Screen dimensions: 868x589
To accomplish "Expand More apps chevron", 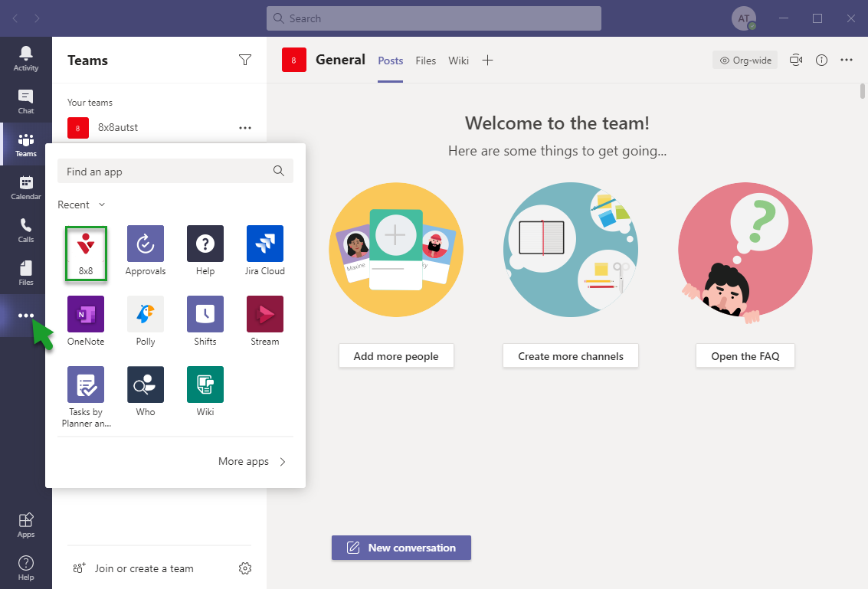I will pyautogui.click(x=283, y=461).
